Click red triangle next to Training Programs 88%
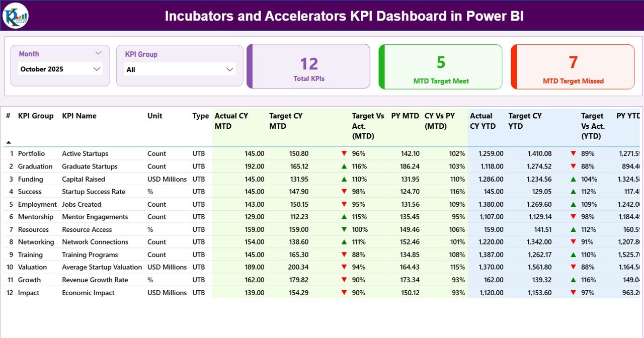This screenshot has width=644, height=338. pyautogui.click(x=344, y=254)
